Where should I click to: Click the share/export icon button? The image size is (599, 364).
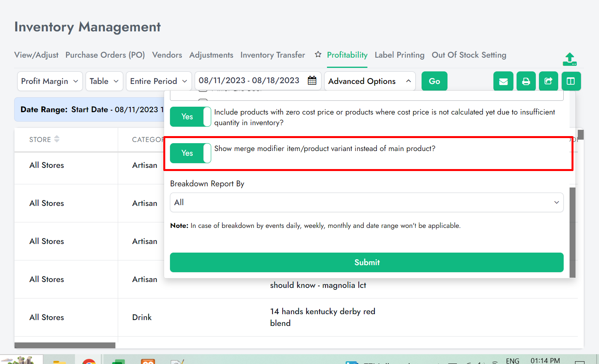(x=548, y=81)
